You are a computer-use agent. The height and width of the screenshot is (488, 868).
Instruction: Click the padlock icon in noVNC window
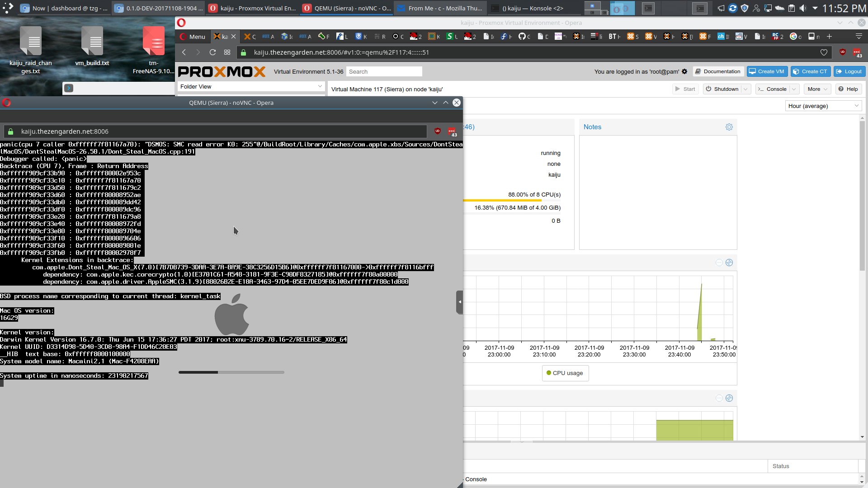pos(10,131)
